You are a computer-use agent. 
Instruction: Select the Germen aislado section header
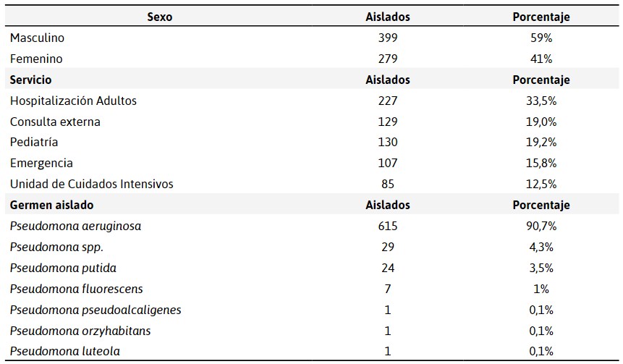(51, 205)
